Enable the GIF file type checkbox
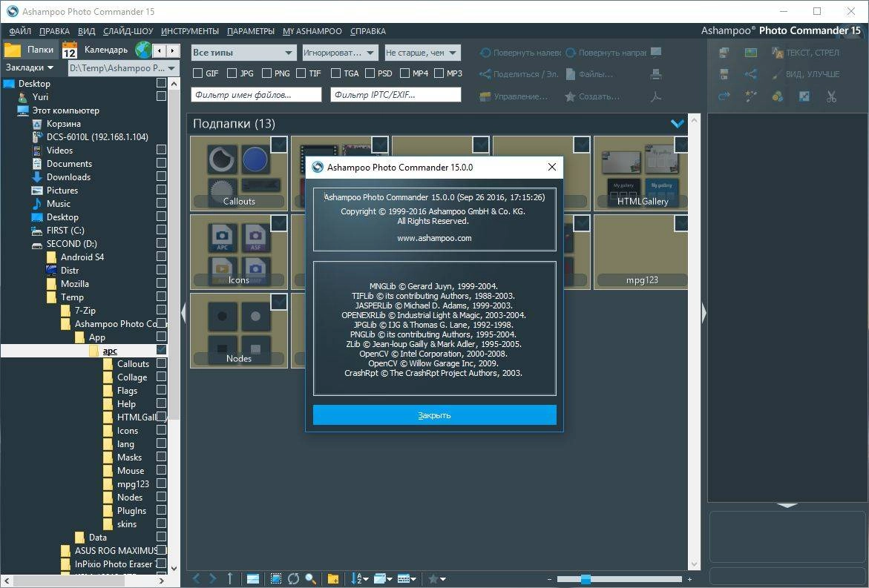This screenshot has height=588, width=869. (198, 73)
